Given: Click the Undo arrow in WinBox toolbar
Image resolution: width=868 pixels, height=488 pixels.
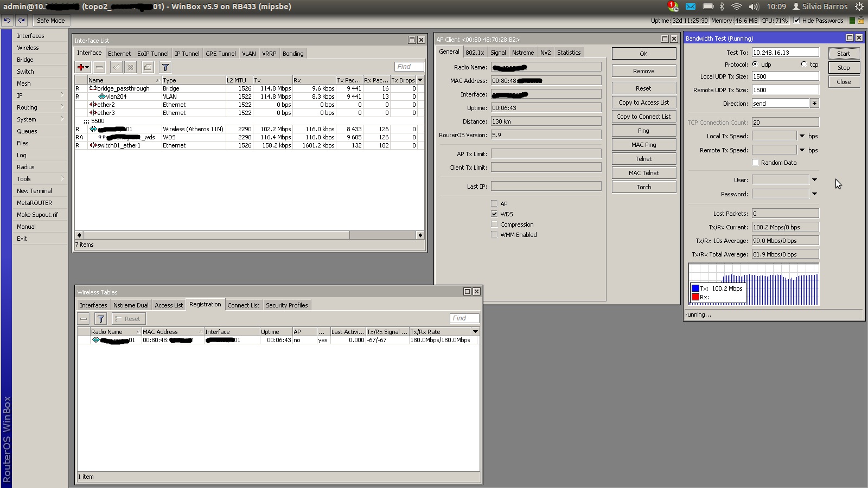Looking at the screenshot, I should pyautogui.click(x=7, y=21).
